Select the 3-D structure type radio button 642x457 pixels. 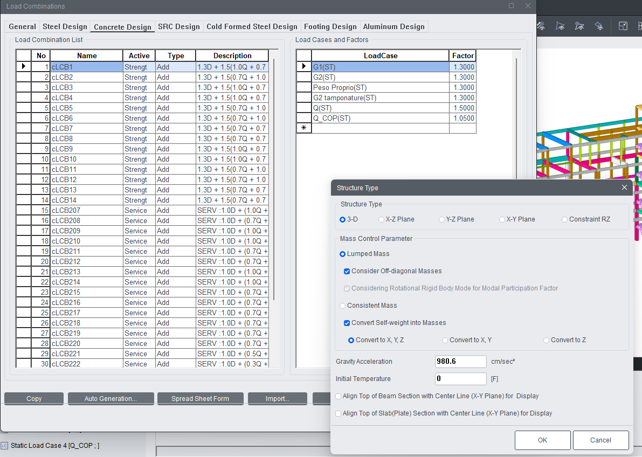pyautogui.click(x=342, y=219)
